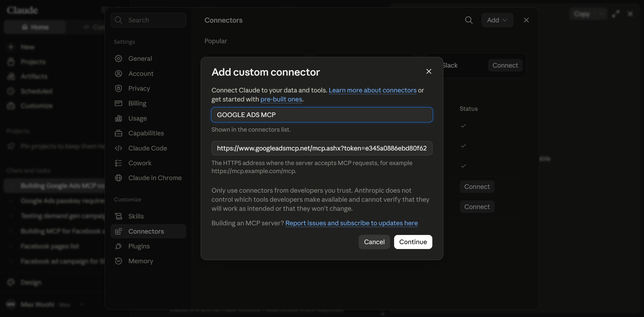Screen dimensions: 644x317
Task: Open Capabilities settings
Action: coord(148,133)
